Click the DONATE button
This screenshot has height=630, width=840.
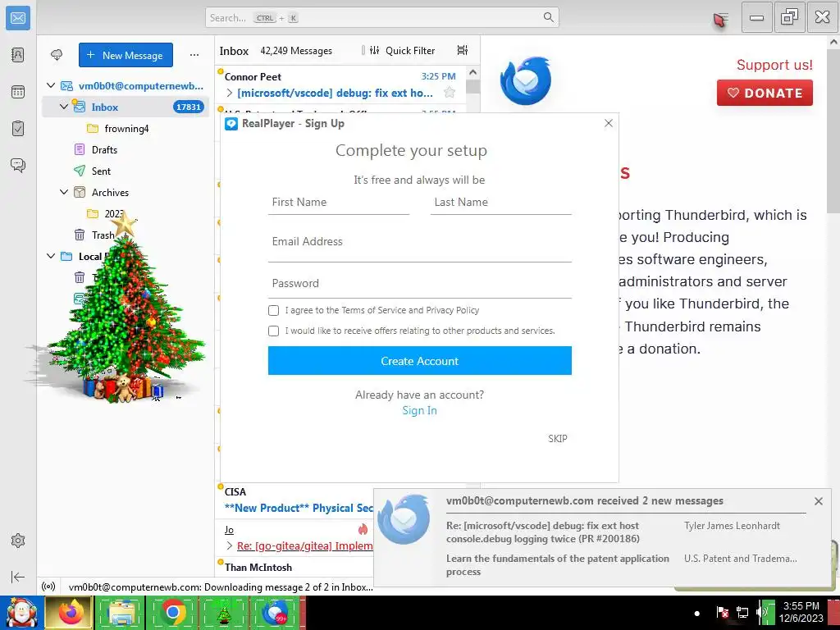[x=765, y=93]
